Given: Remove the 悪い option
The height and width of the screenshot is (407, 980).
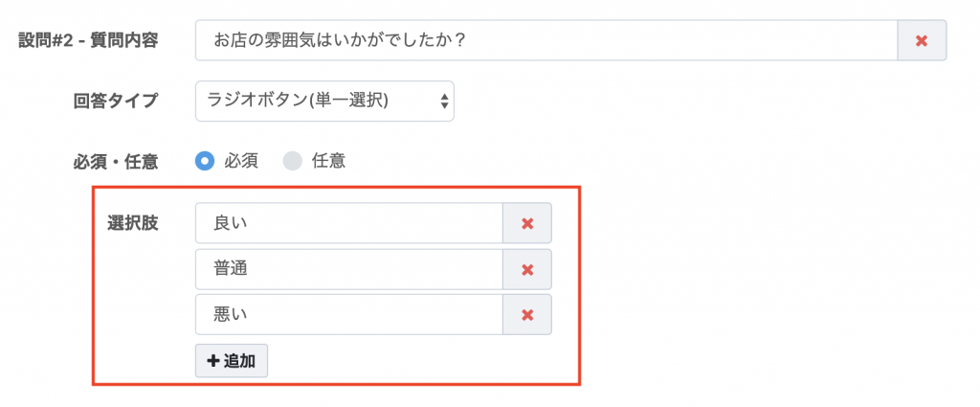Looking at the screenshot, I should point(526,314).
